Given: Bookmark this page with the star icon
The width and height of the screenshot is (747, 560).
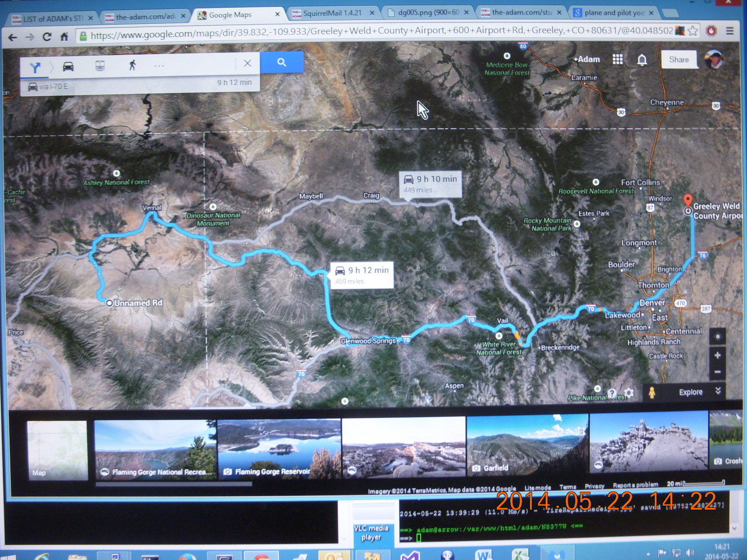Looking at the screenshot, I should point(693,31).
